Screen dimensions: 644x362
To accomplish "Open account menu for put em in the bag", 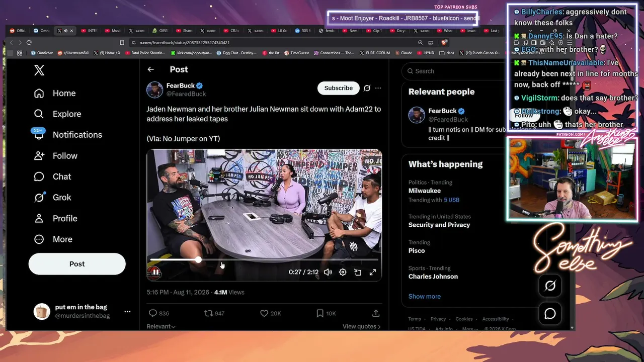I will (82, 311).
